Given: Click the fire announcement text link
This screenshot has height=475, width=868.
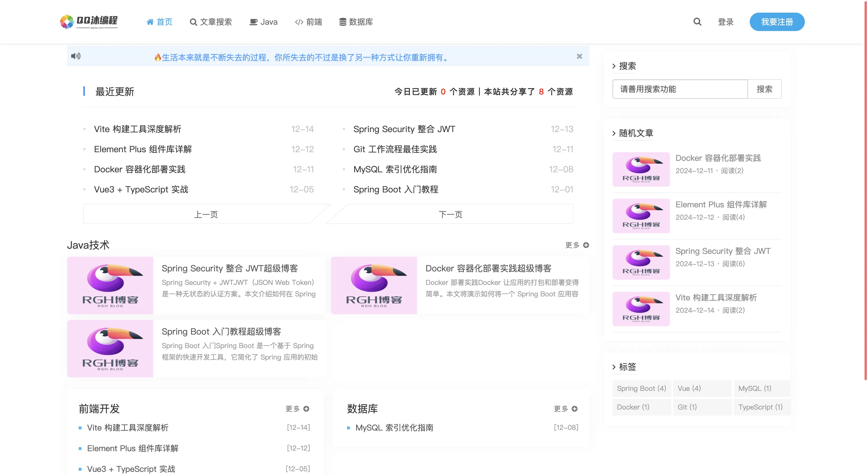Looking at the screenshot, I should 302,57.
